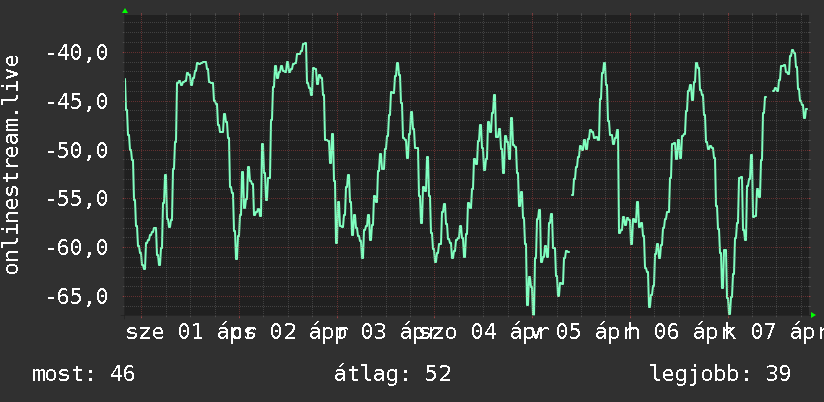Click the 'sze 01' date label
824x402 pixels.
(x=164, y=333)
